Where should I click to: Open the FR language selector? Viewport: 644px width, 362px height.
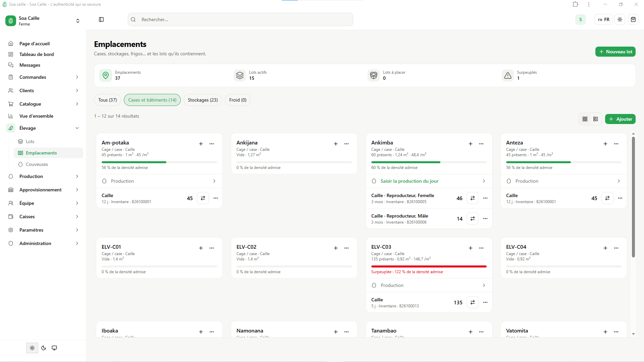(x=604, y=19)
